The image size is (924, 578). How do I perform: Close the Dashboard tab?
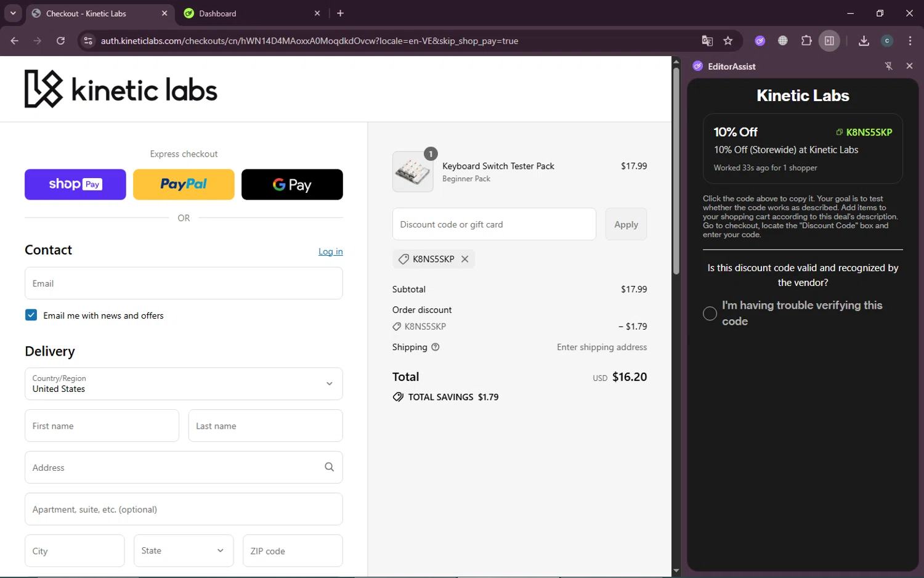click(x=317, y=13)
